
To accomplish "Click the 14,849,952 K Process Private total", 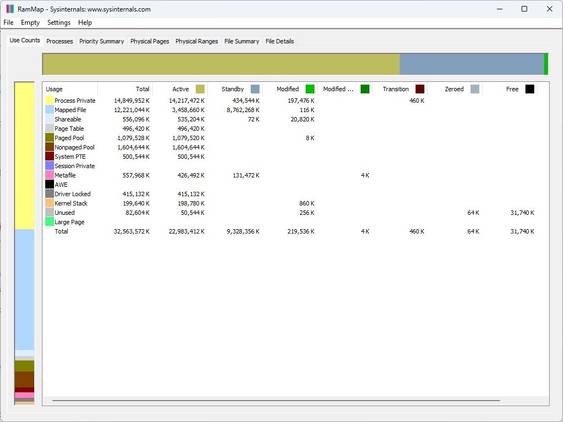I will tap(132, 101).
